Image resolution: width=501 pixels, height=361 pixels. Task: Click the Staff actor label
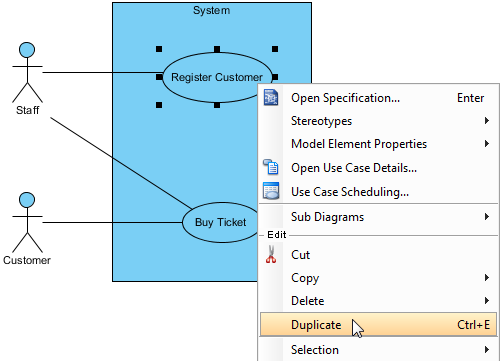(27, 110)
